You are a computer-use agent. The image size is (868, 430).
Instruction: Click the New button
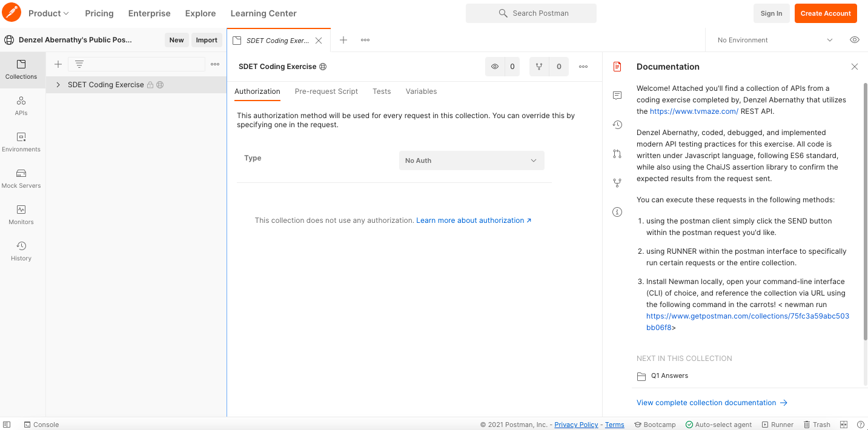[176, 40]
